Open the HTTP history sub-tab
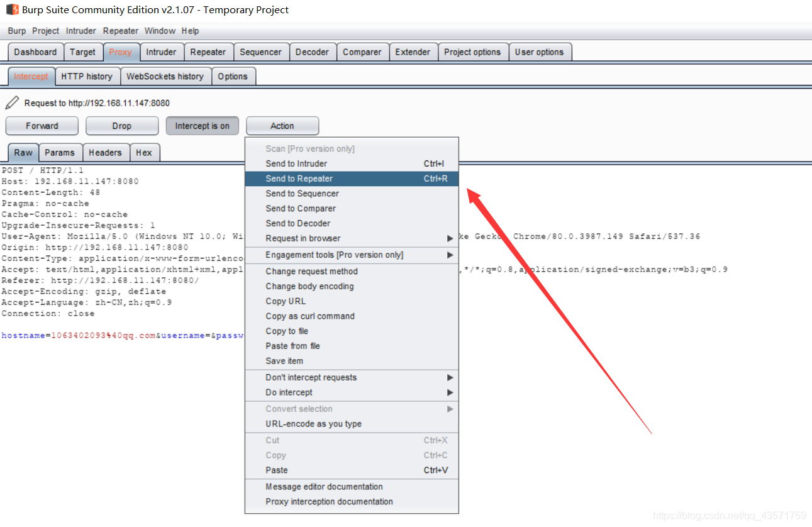 [87, 76]
